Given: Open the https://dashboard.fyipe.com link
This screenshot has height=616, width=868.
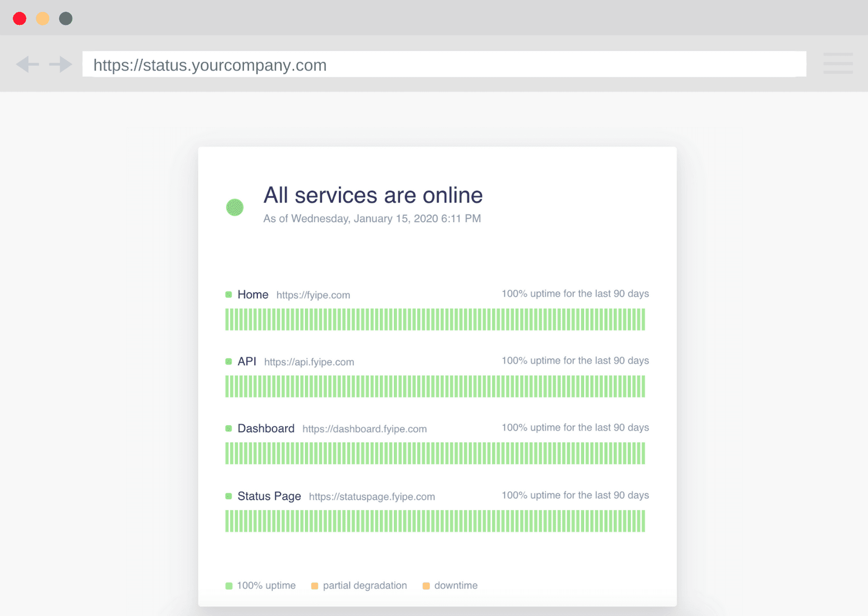Looking at the screenshot, I should click(x=364, y=429).
